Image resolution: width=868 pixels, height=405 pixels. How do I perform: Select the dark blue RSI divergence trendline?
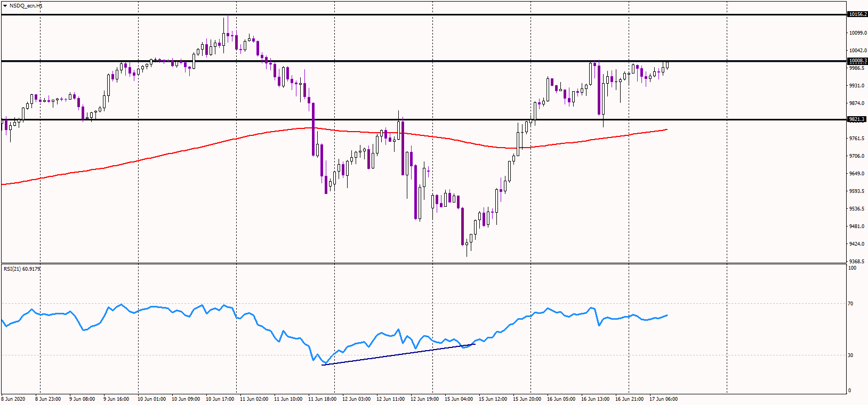pos(400,354)
